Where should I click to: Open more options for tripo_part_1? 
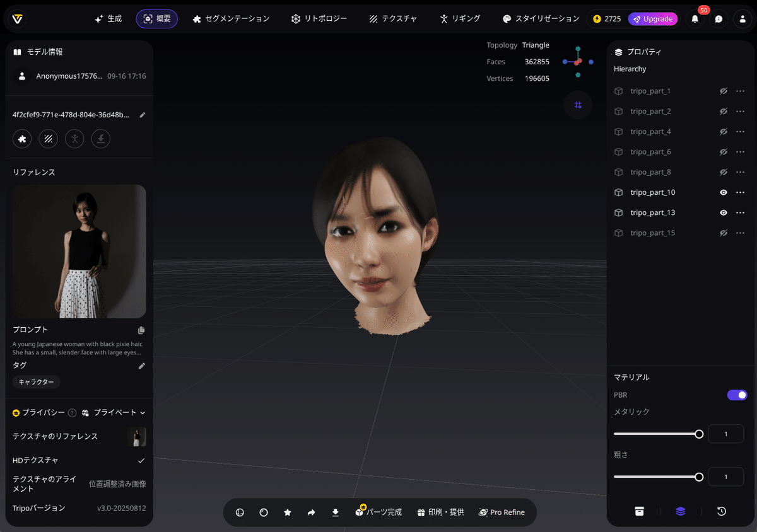pyautogui.click(x=741, y=91)
